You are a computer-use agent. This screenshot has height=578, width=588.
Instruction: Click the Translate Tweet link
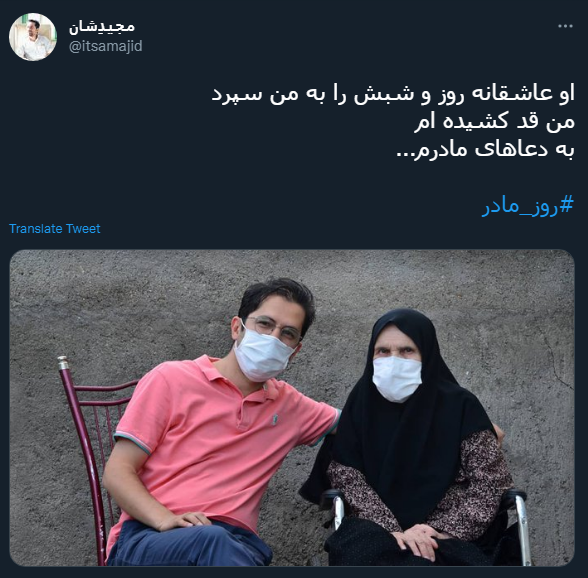55,228
